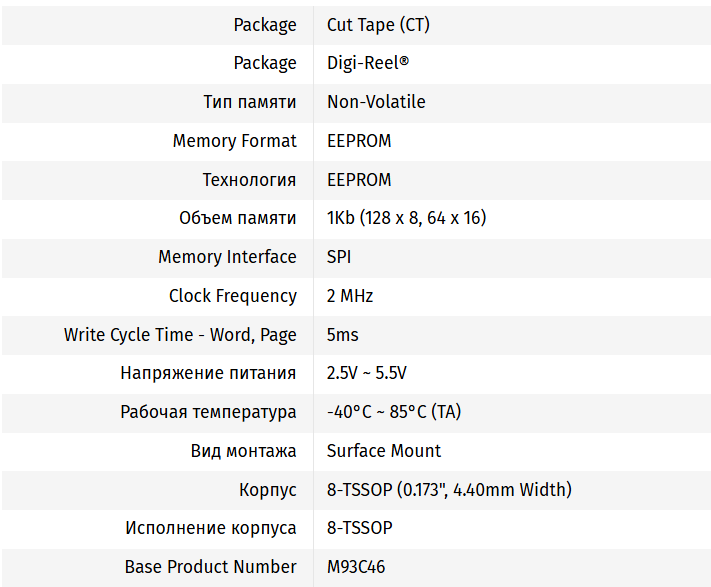
Task: Select the M93C46 base product number
Action: tap(356, 567)
